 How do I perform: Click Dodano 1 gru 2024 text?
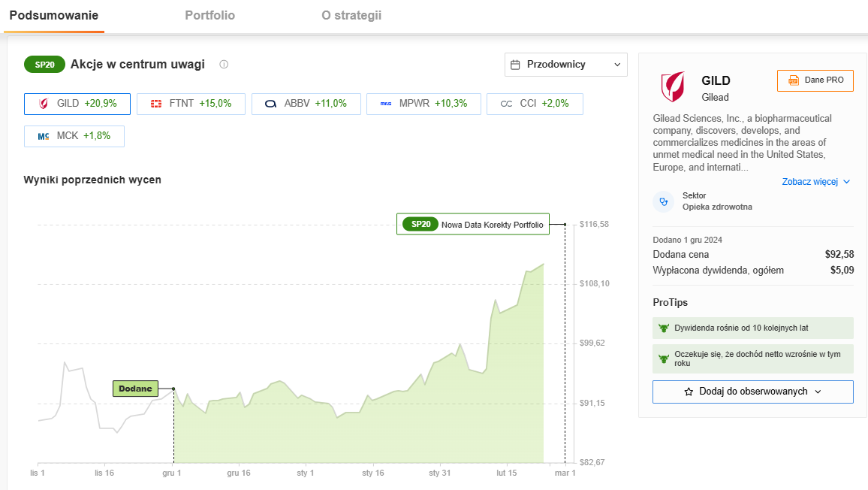(688, 240)
